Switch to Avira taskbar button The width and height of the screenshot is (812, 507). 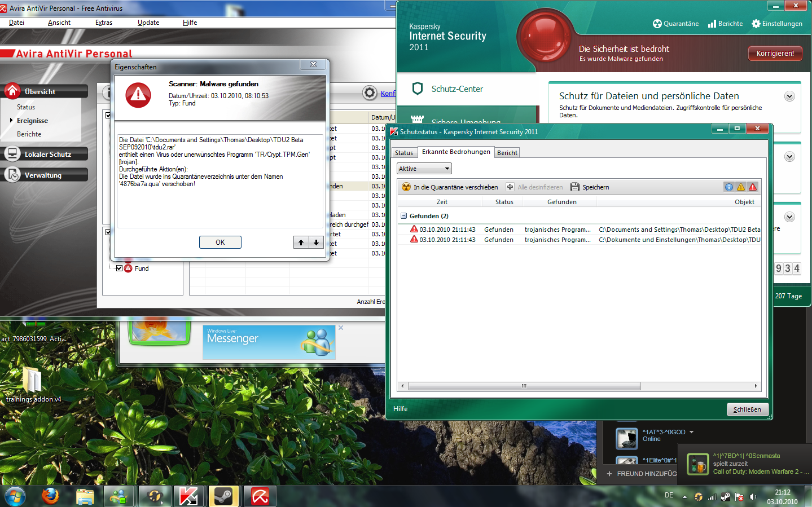(x=260, y=497)
